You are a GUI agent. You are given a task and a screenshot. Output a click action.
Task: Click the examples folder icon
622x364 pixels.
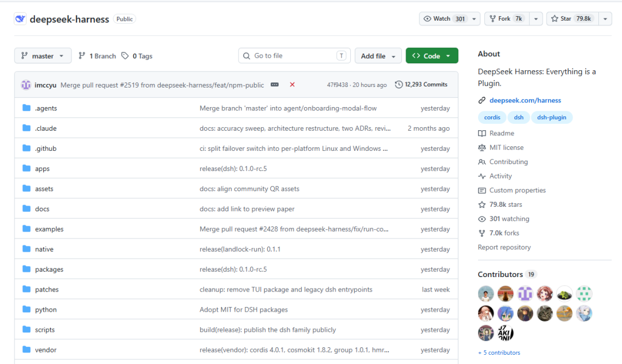click(26, 229)
